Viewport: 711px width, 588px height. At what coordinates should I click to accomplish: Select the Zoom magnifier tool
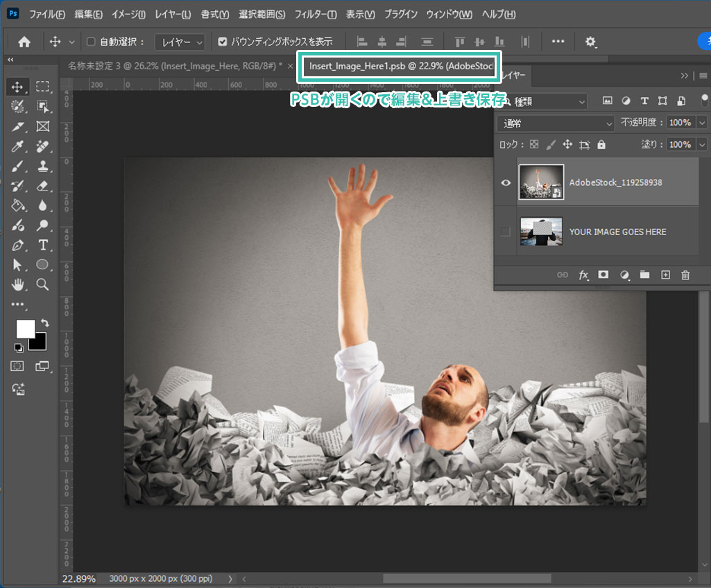tap(42, 284)
